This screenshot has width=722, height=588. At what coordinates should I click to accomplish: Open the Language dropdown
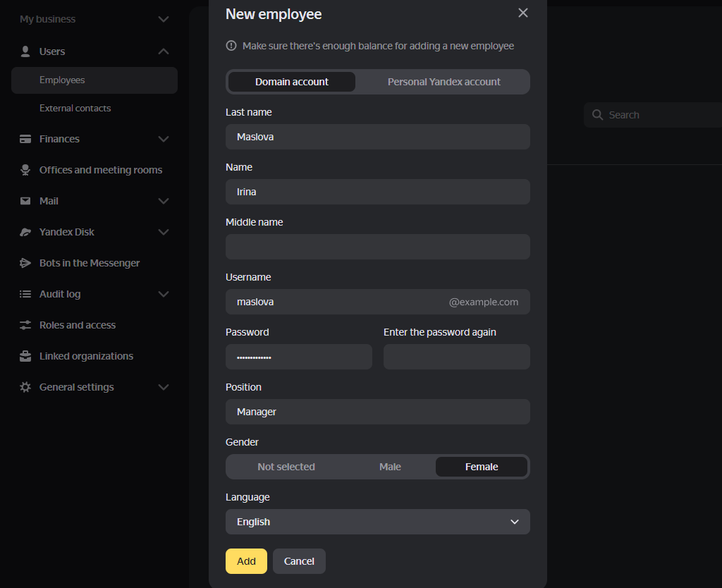[x=377, y=522]
